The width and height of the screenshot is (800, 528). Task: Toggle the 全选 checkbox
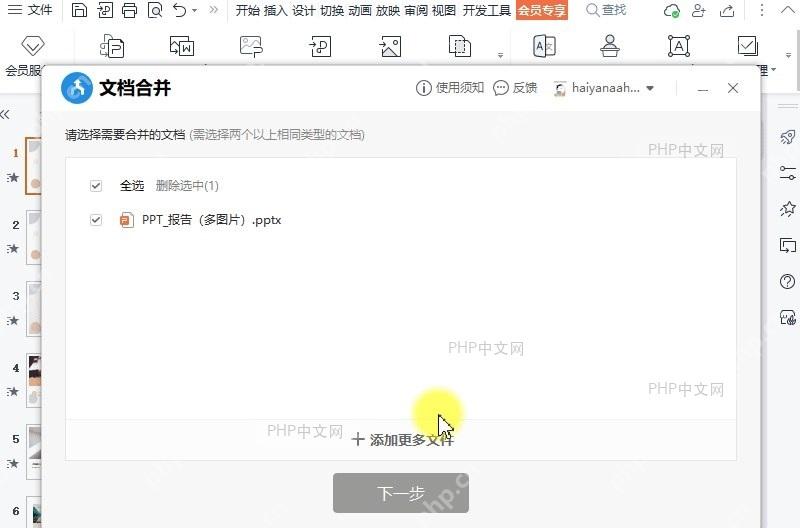coord(95,186)
